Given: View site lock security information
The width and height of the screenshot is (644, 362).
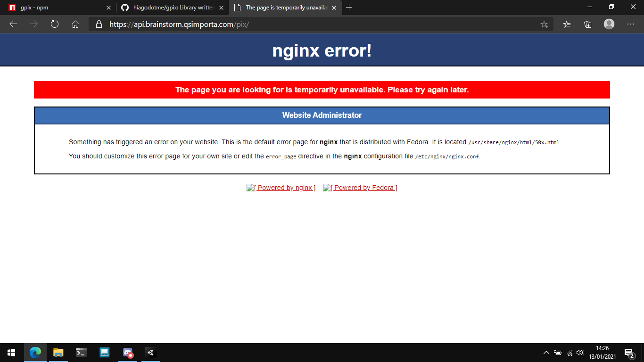Looking at the screenshot, I should (x=99, y=24).
